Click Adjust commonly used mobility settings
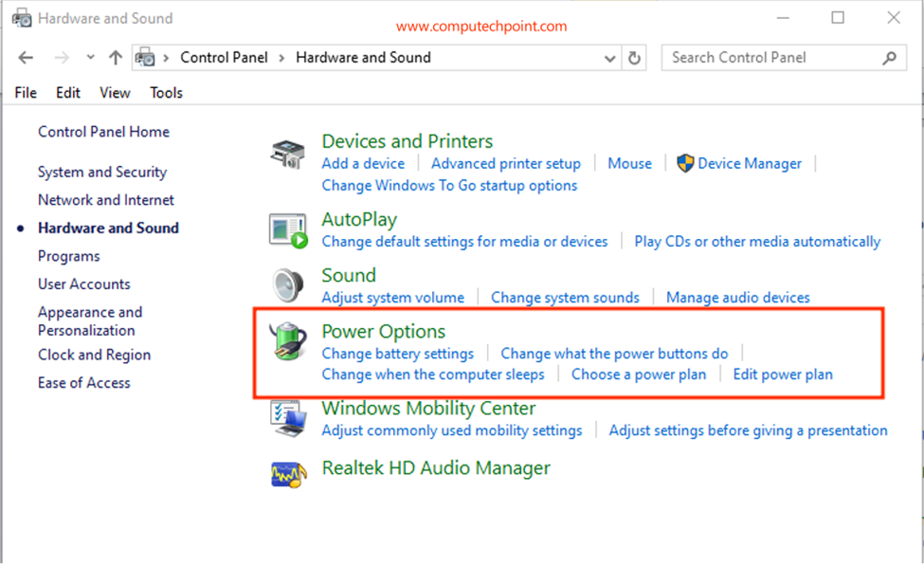The image size is (924, 567). point(451,430)
